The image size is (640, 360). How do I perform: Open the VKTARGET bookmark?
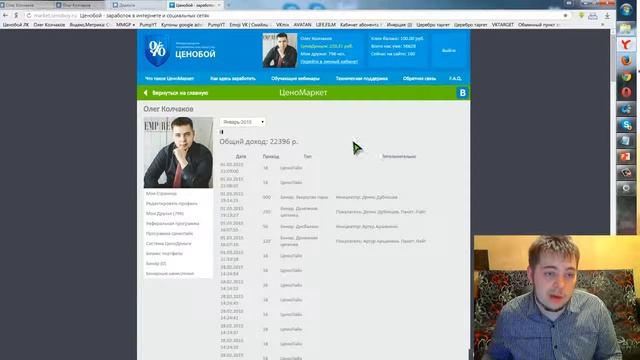pyautogui.click(x=502, y=25)
